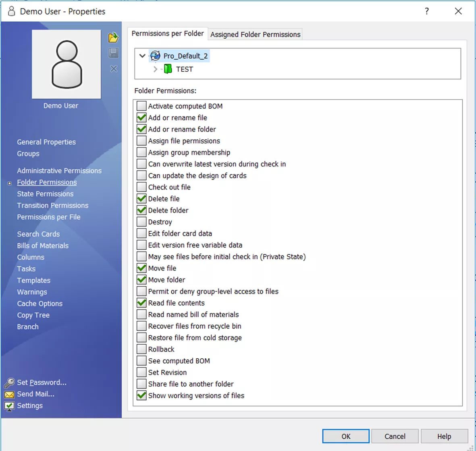This screenshot has height=451, width=476.
Task: Expand the TEST folder node
Action: tap(155, 69)
